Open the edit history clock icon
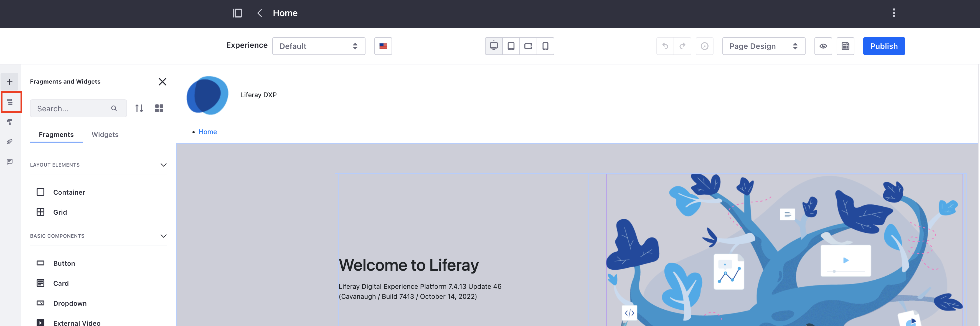 click(704, 46)
